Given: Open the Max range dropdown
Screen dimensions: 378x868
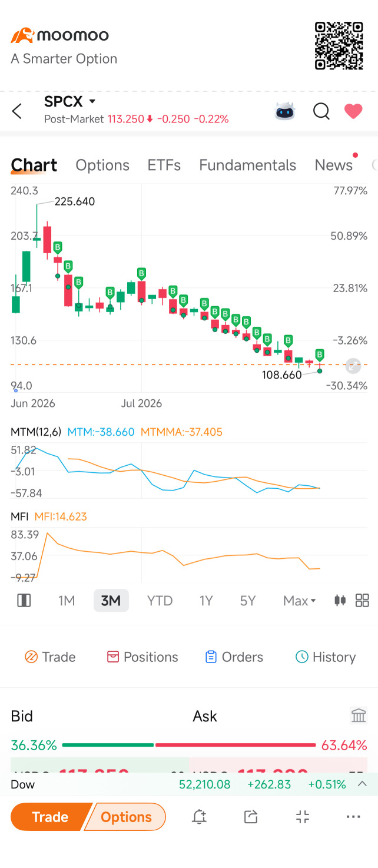Looking at the screenshot, I should point(300,601).
